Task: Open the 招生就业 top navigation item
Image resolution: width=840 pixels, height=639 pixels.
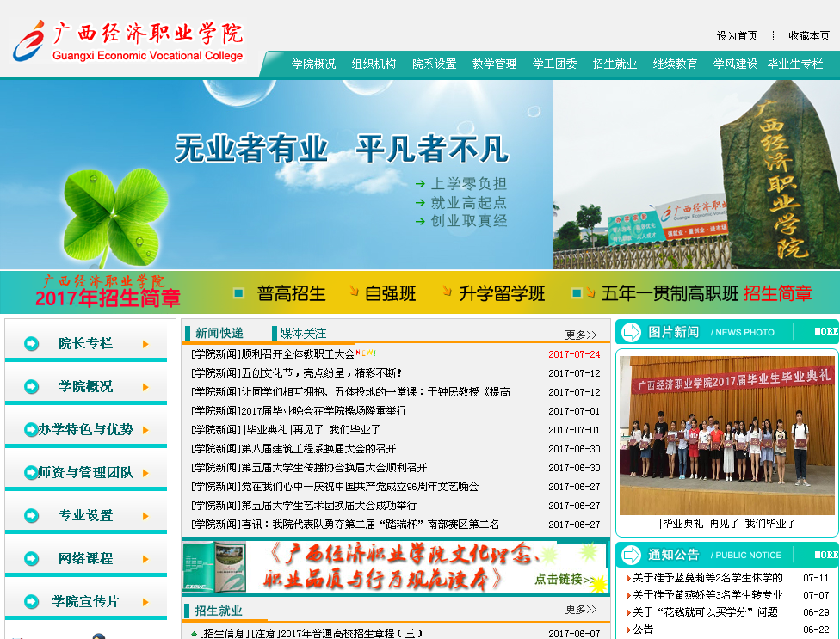Action: point(615,65)
